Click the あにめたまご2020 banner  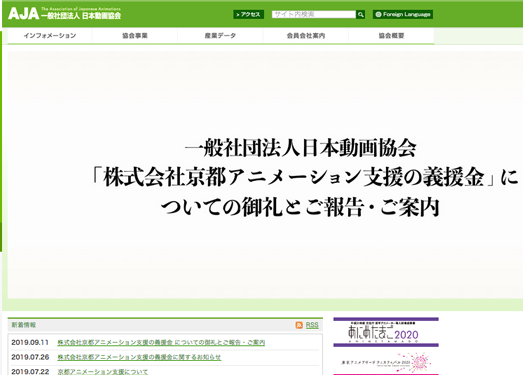tap(386, 332)
